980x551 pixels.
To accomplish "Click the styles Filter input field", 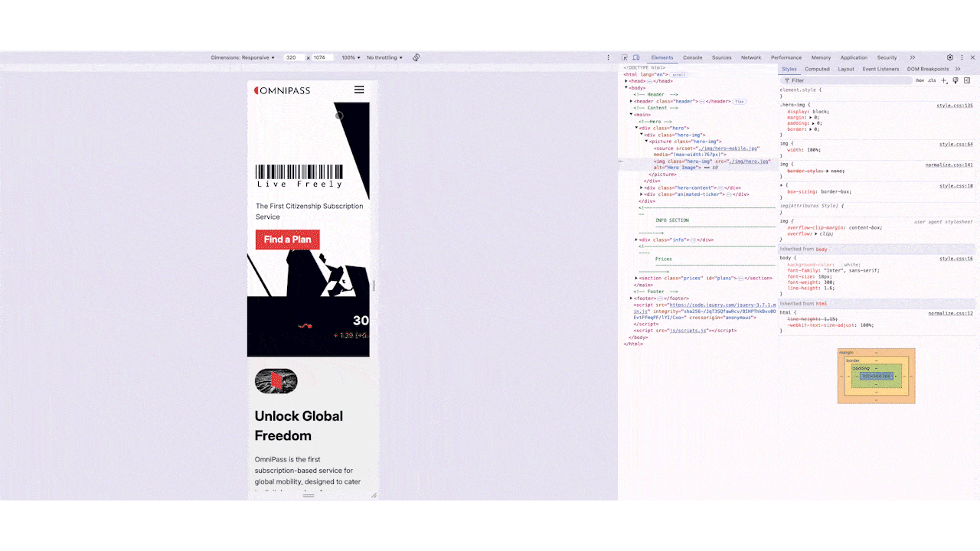I will pyautogui.click(x=846, y=80).
